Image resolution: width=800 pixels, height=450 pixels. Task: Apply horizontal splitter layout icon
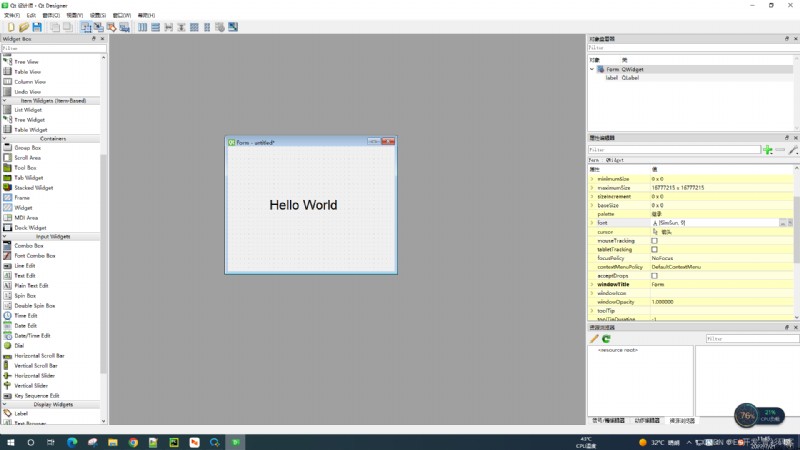pyautogui.click(x=168, y=27)
